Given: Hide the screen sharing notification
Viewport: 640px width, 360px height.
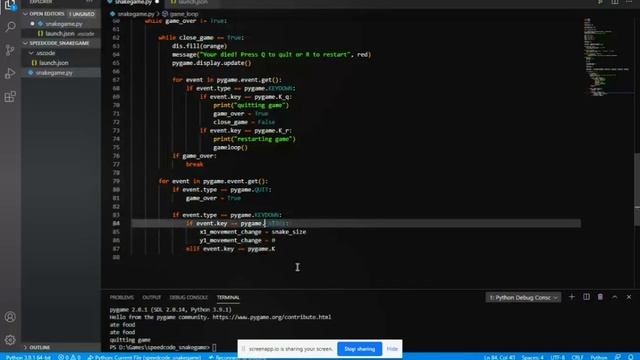Looking at the screenshot, I should 392,349.
